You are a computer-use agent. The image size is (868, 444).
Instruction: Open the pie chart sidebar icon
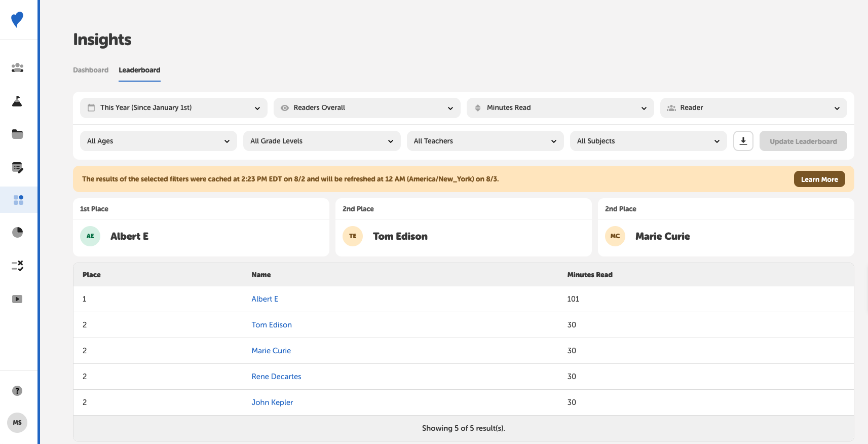(x=17, y=232)
